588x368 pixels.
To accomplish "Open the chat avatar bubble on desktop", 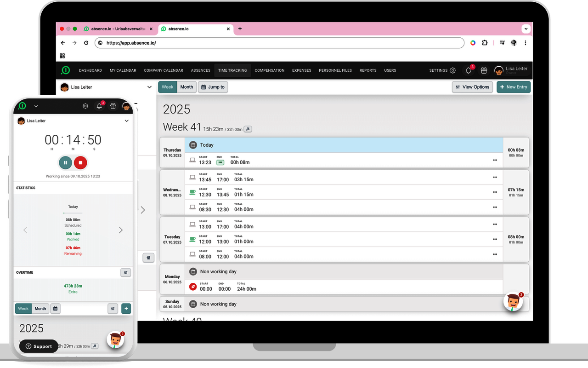I will [513, 302].
